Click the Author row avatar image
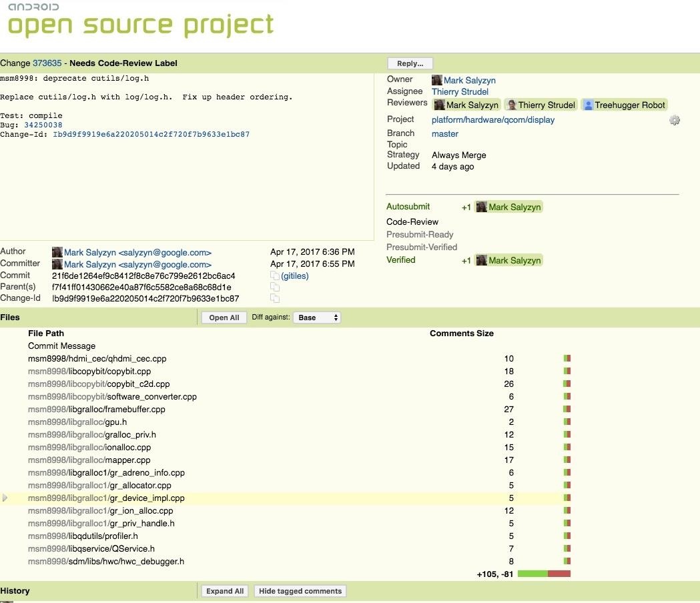The height and width of the screenshot is (603, 700). 57,252
